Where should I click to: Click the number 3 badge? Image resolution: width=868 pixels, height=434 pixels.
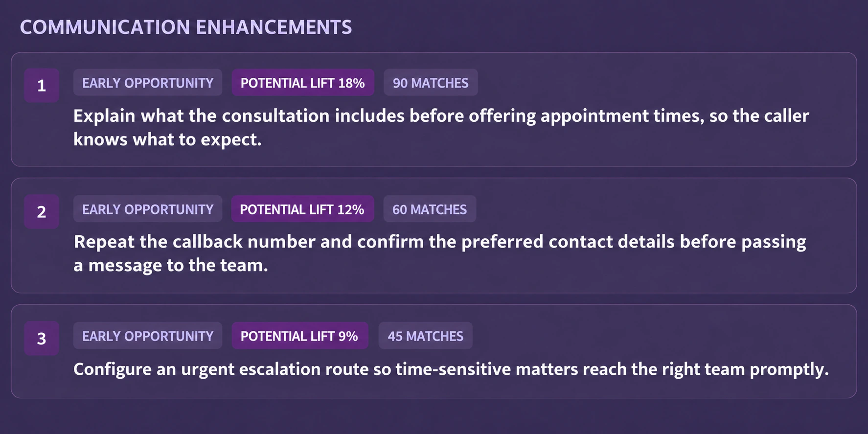click(x=42, y=339)
